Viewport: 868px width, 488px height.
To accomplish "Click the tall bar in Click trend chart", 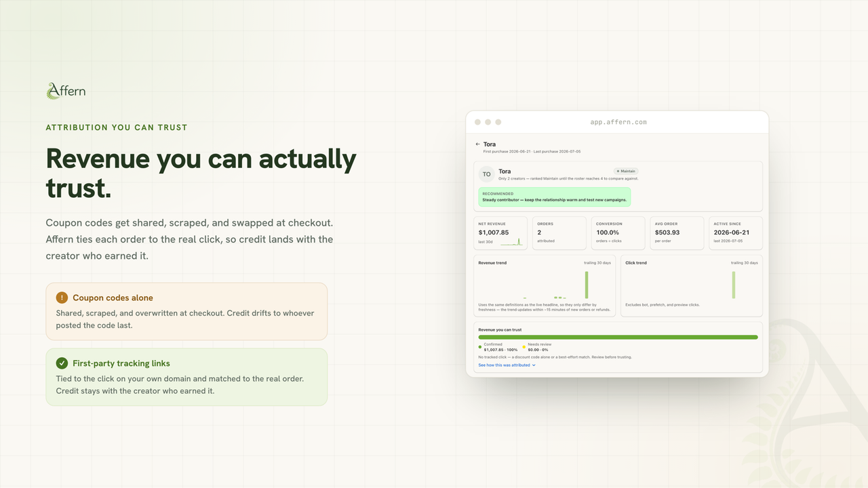I will coord(734,285).
